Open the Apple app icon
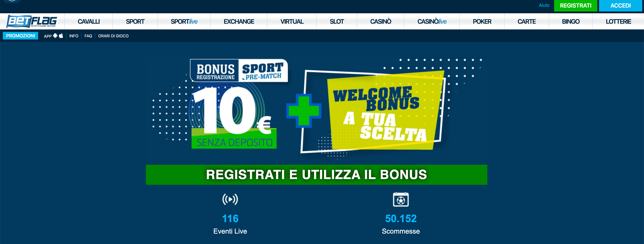The width and height of the screenshot is (644, 244). tap(61, 36)
